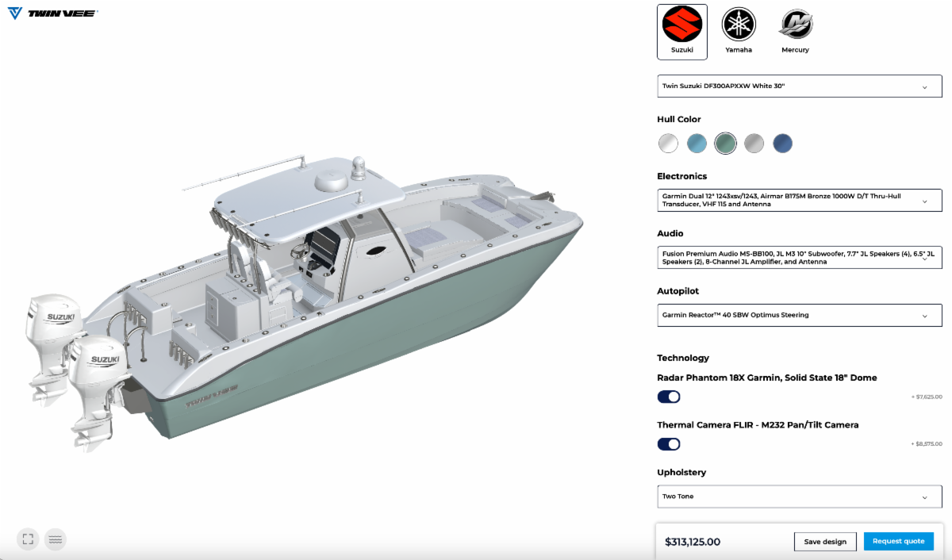Click the Technology section heading
This screenshot has width=952, height=560.
coord(683,358)
